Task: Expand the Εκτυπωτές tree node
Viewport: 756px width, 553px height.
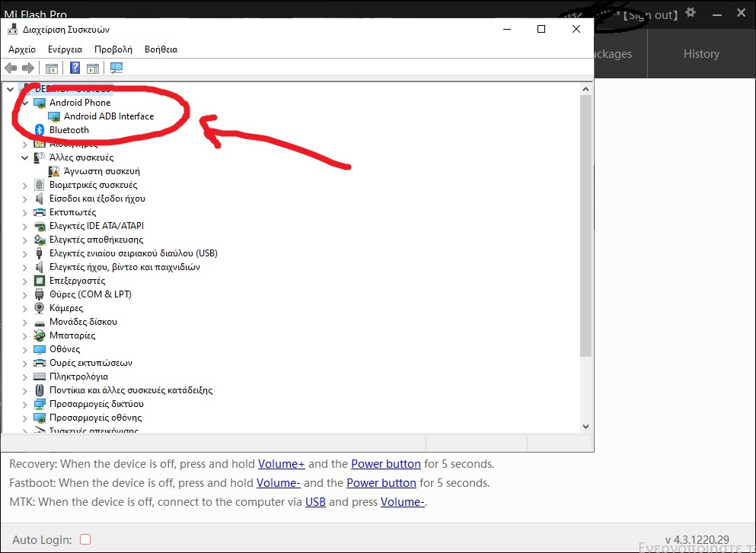Action: point(25,212)
